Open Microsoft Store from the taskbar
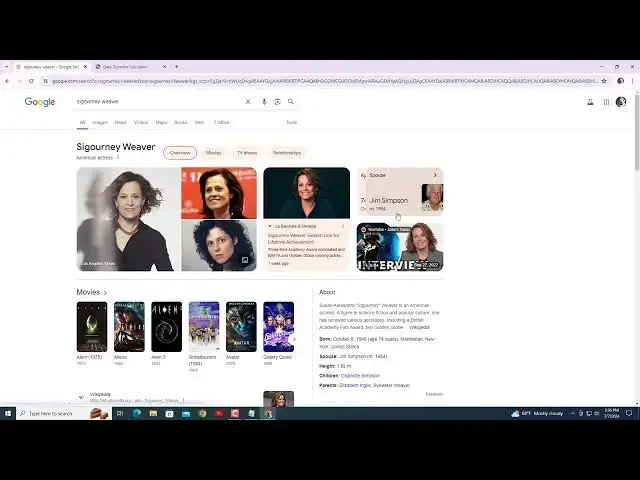Screen dimensions: 640x480 [169, 413]
